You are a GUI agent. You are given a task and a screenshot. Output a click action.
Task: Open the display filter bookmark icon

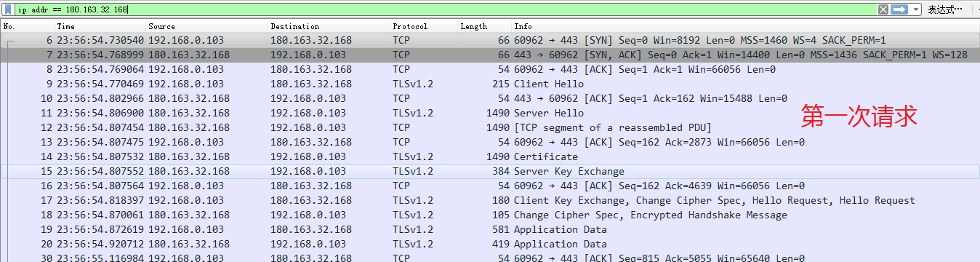pos(8,9)
